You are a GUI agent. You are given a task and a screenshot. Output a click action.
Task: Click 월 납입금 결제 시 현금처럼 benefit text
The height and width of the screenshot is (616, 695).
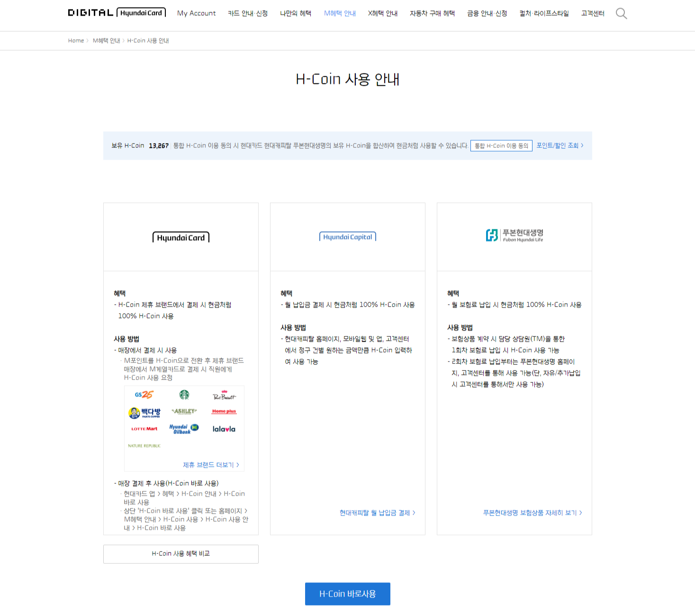coord(350,305)
